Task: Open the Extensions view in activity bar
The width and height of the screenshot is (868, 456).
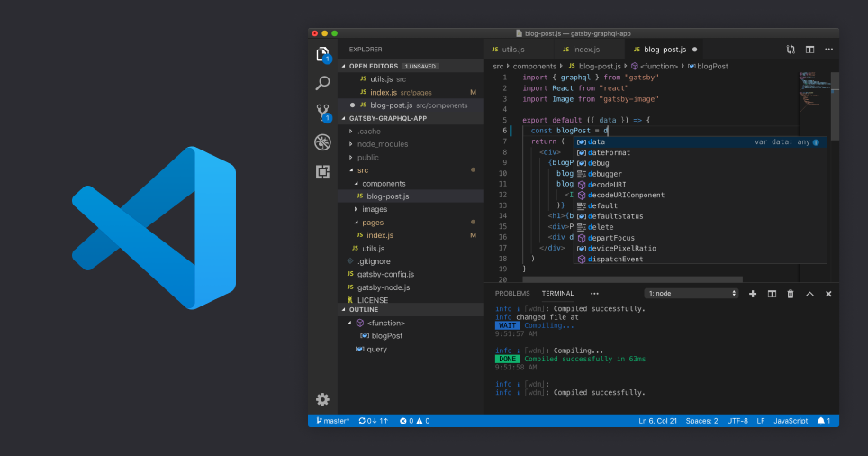Action: click(322, 172)
